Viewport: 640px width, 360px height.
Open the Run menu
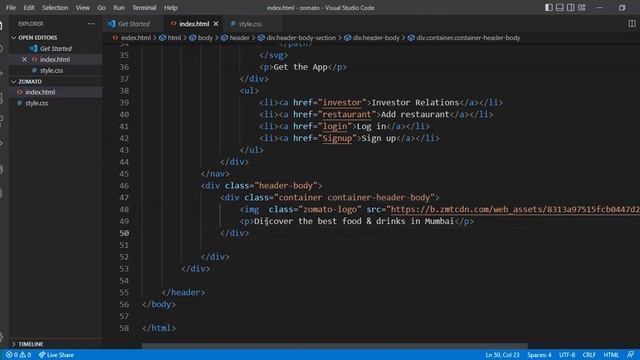(119, 8)
